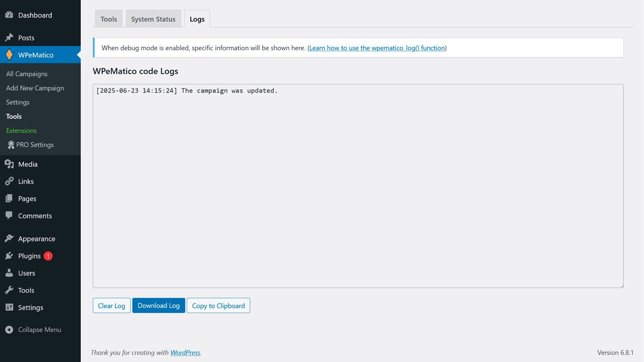The image size is (644, 362).
Task: Open the Dashboard menu
Action: coord(35,15)
